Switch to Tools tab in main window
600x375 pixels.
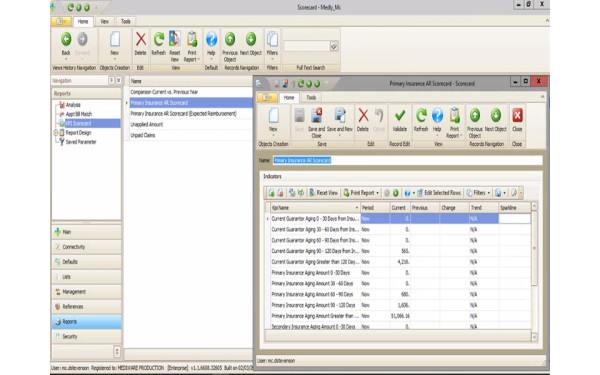click(126, 21)
